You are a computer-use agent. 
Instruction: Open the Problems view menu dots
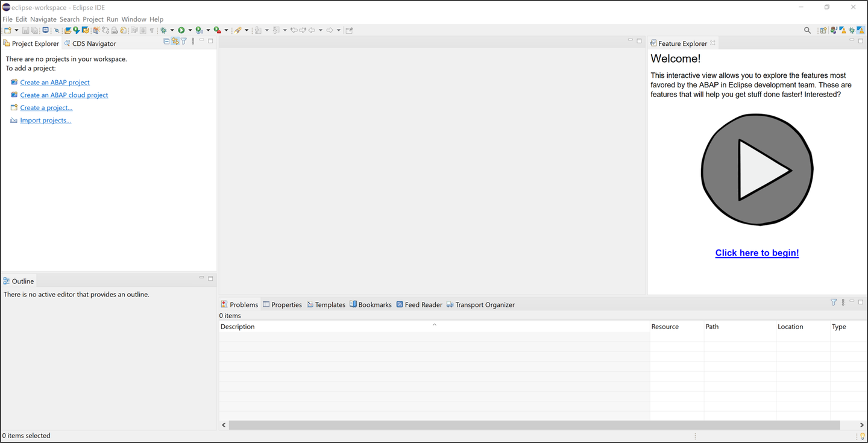tap(843, 303)
